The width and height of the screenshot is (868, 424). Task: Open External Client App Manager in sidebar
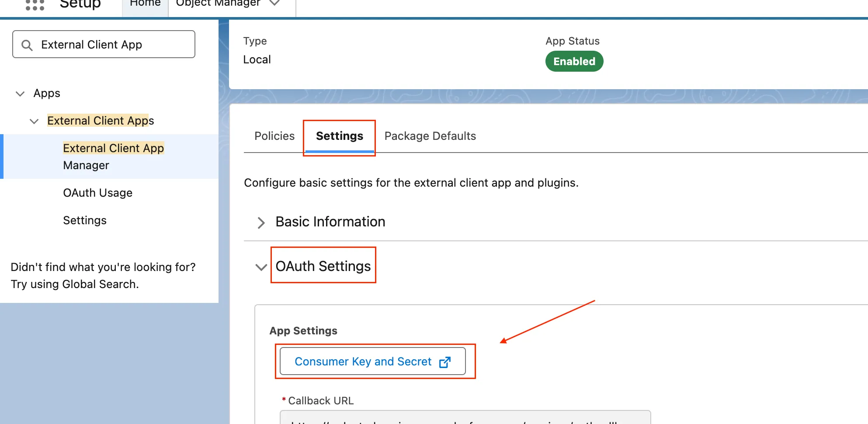[x=113, y=156]
